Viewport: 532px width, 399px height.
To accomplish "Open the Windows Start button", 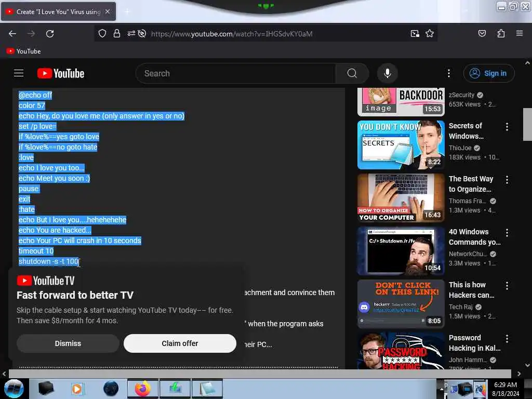I will tap(14, 389).
